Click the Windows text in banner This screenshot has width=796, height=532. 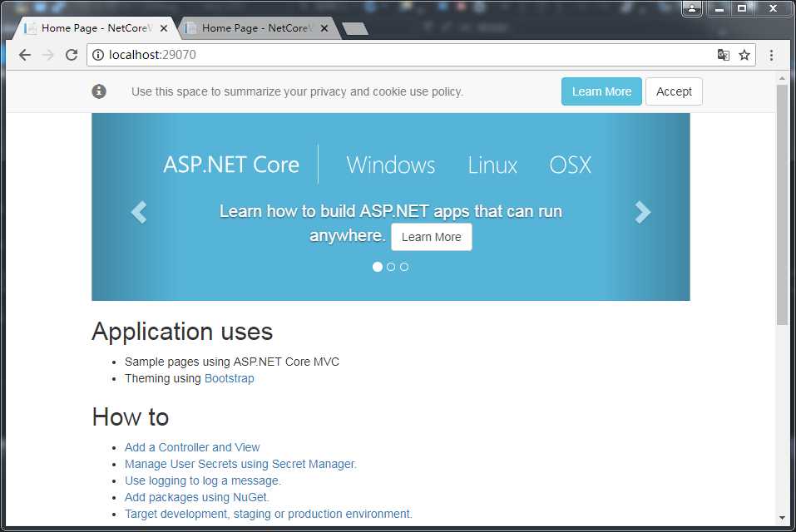click(x=391, y=165)
